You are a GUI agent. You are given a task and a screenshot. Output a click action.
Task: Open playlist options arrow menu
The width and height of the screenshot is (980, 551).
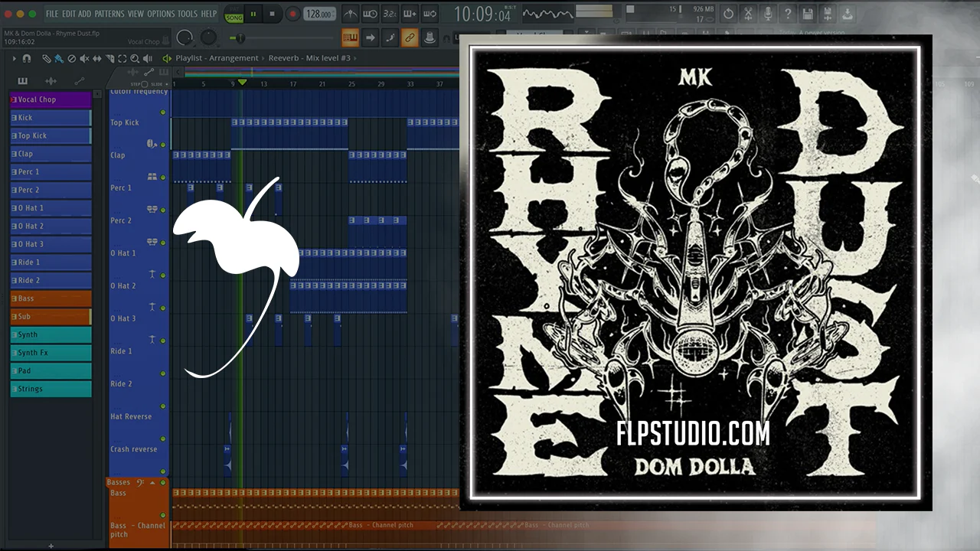[14, 58]
